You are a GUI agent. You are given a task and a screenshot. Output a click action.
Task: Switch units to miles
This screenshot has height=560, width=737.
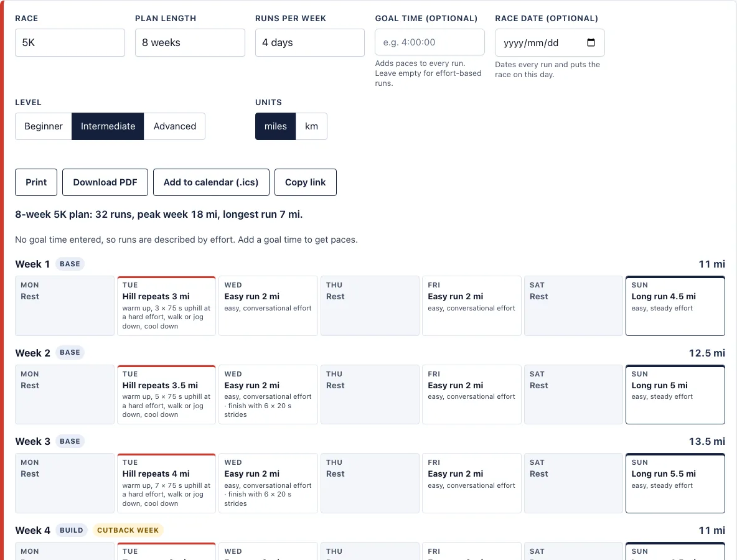pyautogui.click(x=275, y=126)
